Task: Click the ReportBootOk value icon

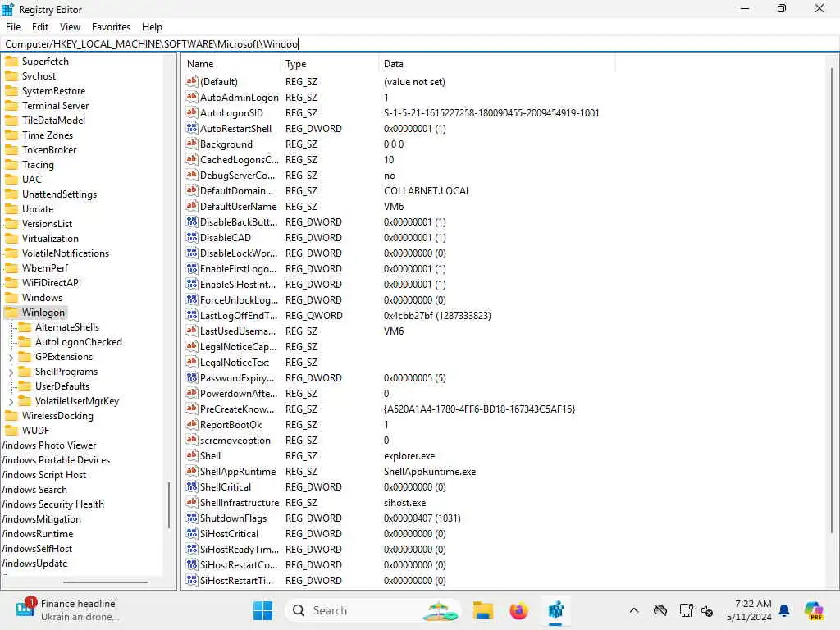Action: [x=192, y=424]
